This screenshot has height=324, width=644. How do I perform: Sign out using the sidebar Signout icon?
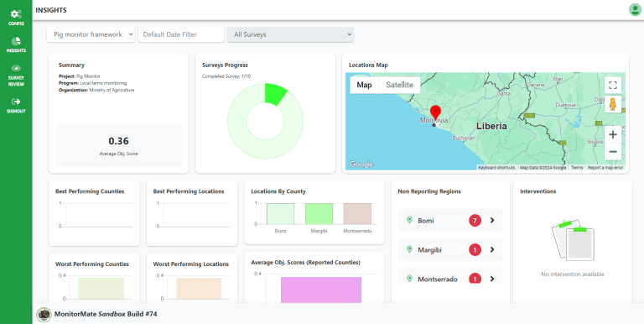pyautogui.click(x=16, y=102)
